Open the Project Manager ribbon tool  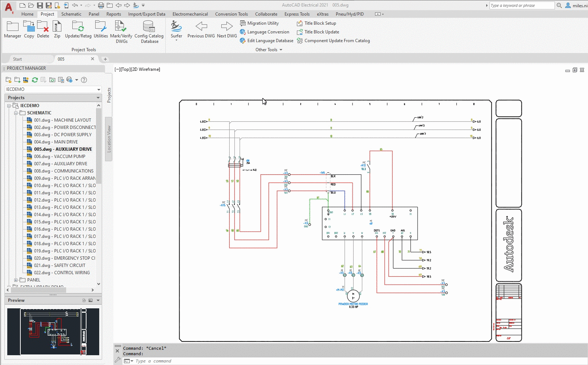point(12,29)
